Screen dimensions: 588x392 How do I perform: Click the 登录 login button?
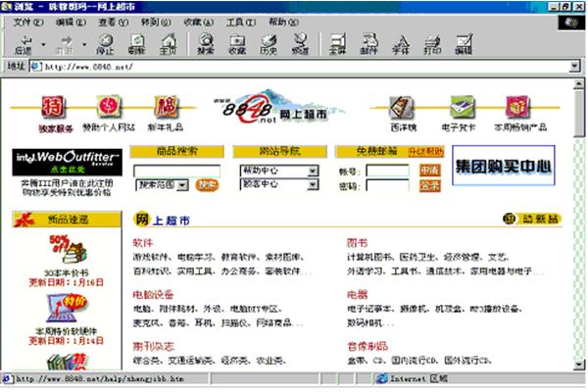pyautogui.click(x=429, y=184)
